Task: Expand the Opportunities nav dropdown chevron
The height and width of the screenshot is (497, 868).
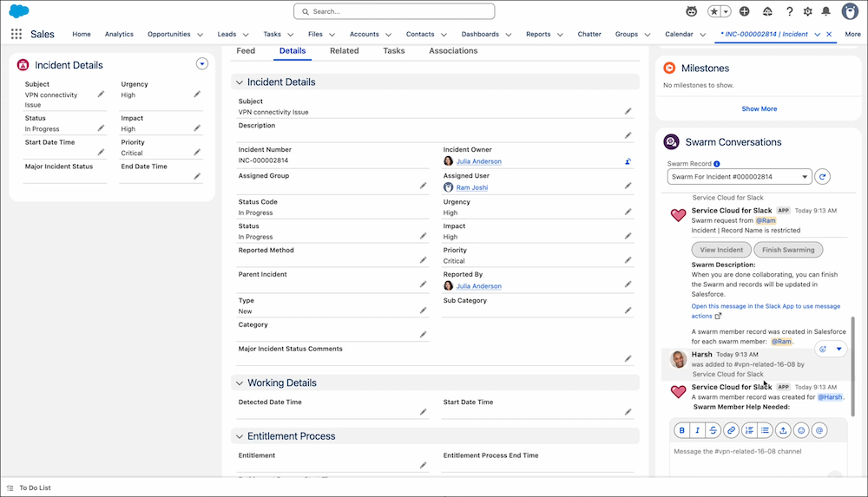Action: (200, 35)
